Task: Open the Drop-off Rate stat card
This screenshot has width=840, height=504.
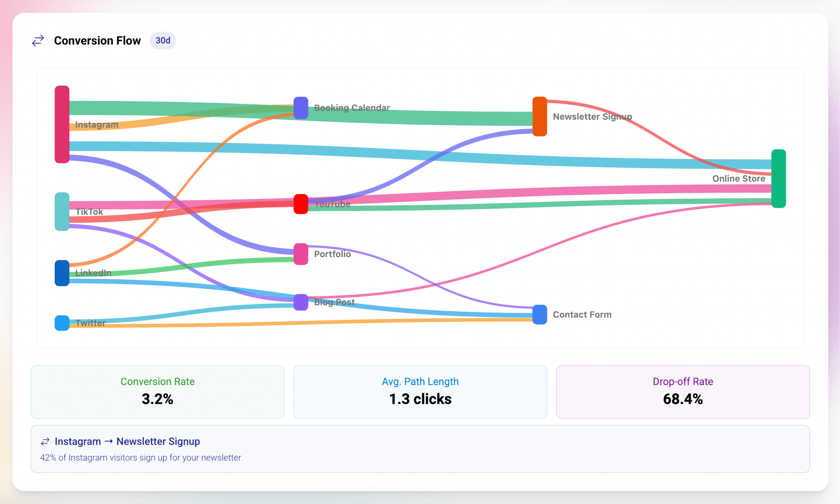Action: click(x=682, y=392)
